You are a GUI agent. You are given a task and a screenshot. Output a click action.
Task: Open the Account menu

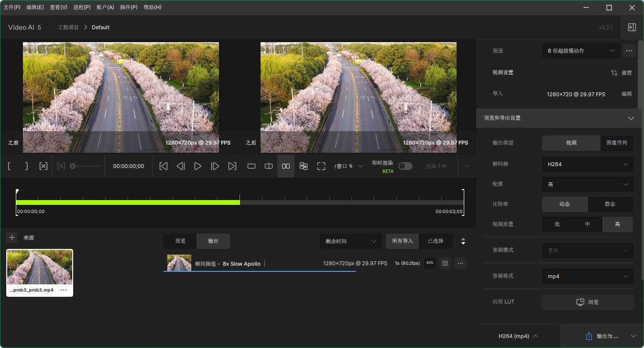pos(105,7)
